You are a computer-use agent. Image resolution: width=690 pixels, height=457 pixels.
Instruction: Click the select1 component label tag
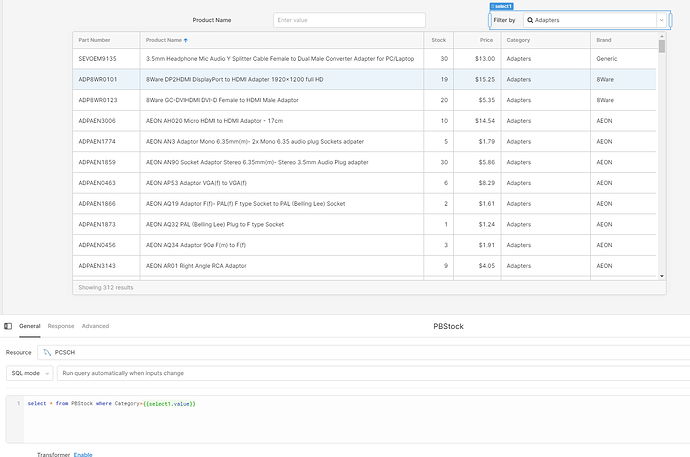point(501,6)
